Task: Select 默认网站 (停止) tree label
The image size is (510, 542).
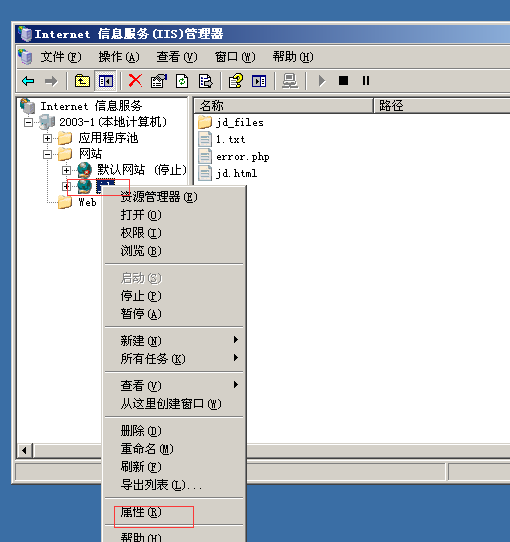Action: (142, 170)
